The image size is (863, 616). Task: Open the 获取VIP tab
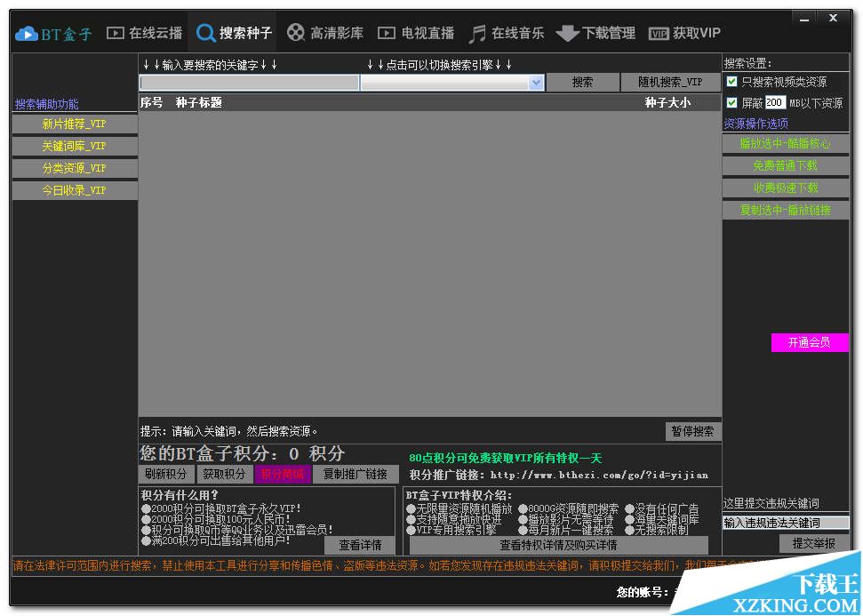(x=684, y=33)
